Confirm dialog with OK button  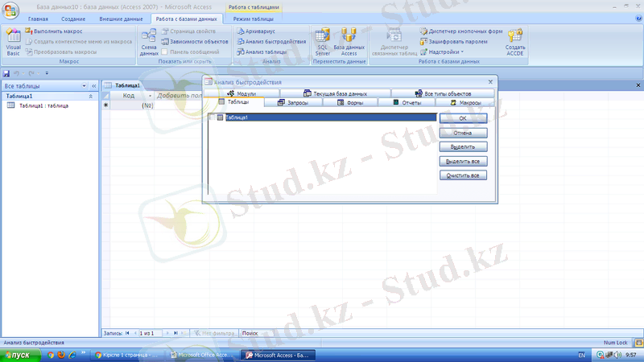click(463, 118)
